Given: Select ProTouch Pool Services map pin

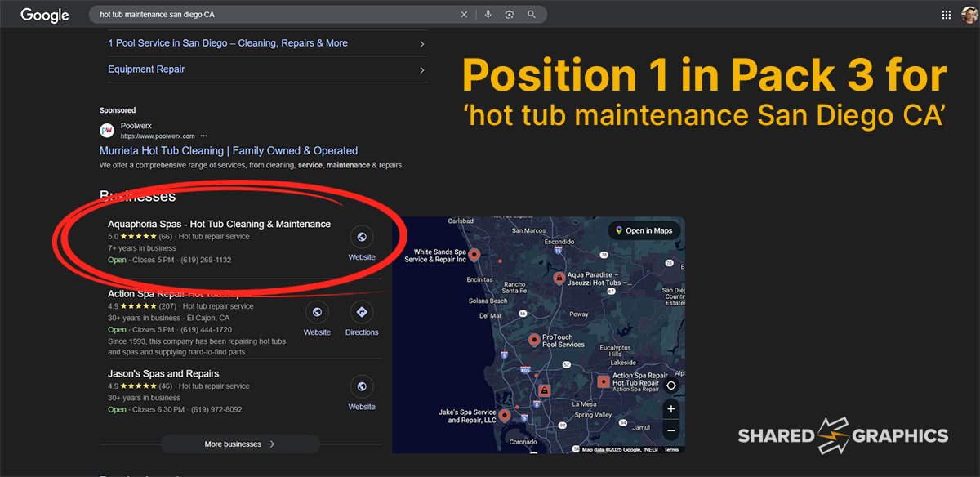Looking at the screenshot, I should click(534, 340).
